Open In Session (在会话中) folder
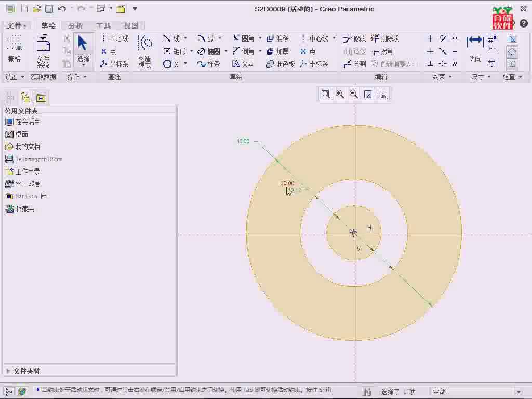532x399 pixels. coord(23,122)
